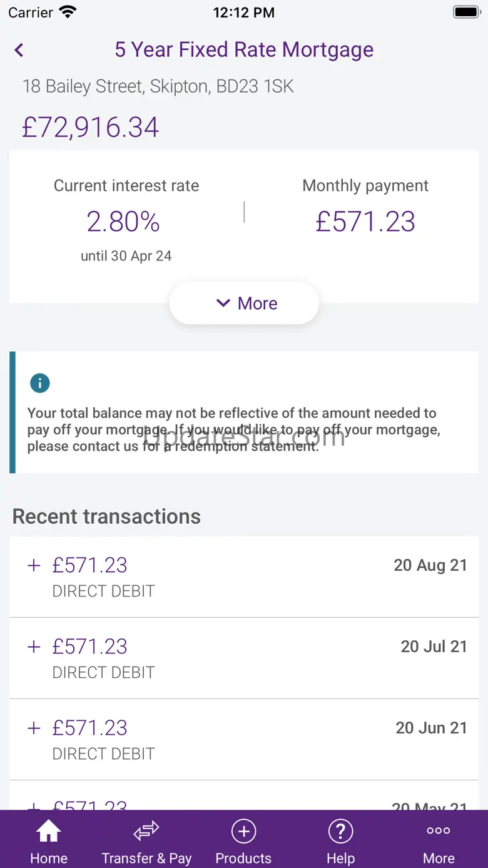The width and height of the screenshot is (488, 868).
Task: Tap the £571.23 monthly payment amount
Action: (x=365, y=222)
